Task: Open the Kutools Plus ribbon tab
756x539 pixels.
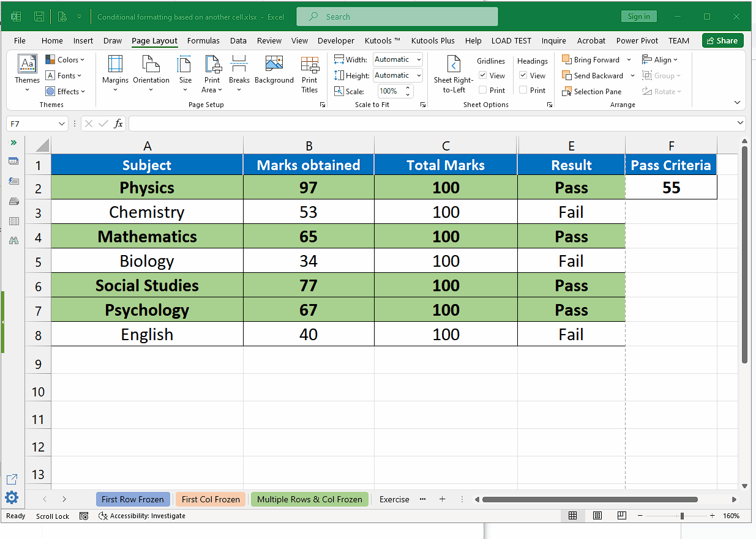Action: pyautogui.click(x=433, y=40)
